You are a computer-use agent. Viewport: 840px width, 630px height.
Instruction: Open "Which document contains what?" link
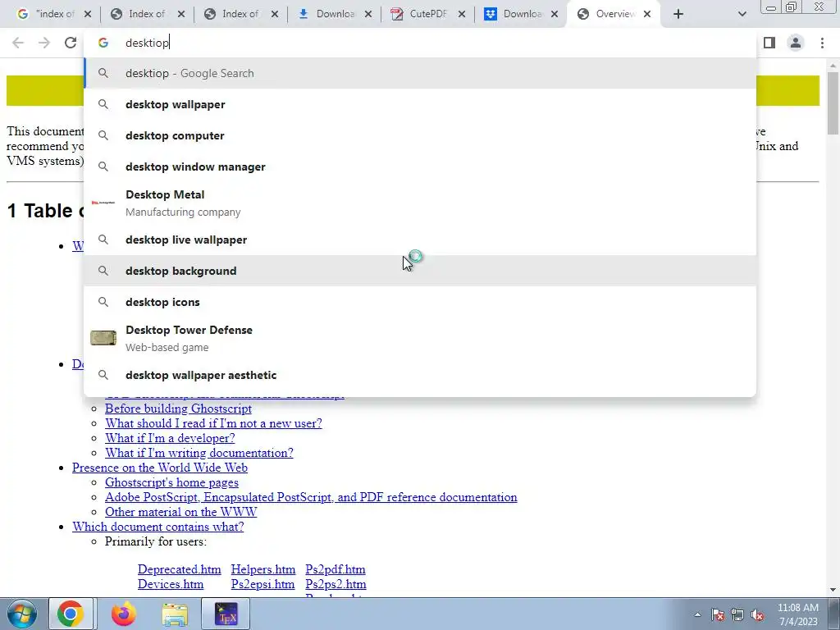[158, 527]
